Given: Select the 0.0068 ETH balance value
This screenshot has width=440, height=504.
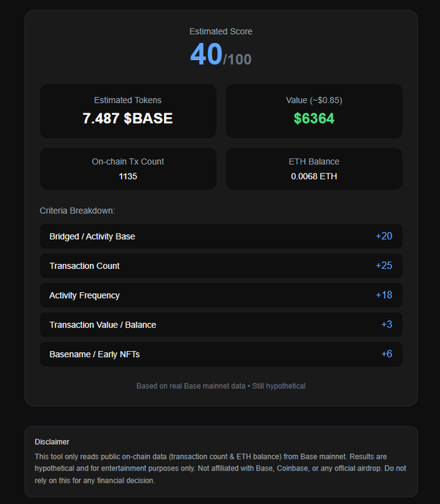Looking at the screenshot, I should 314,176.
